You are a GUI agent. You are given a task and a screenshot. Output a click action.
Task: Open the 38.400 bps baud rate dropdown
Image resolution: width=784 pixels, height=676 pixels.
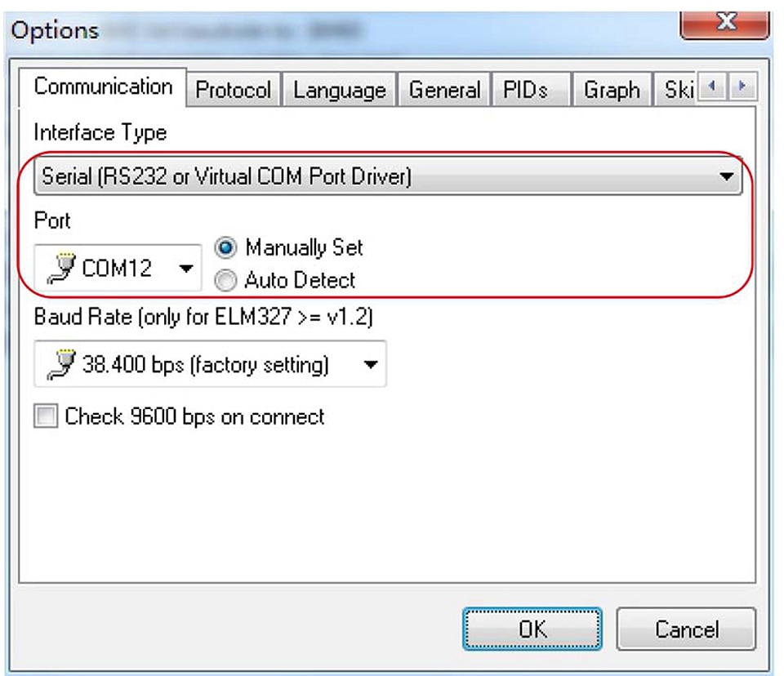[x=210, y=364]
